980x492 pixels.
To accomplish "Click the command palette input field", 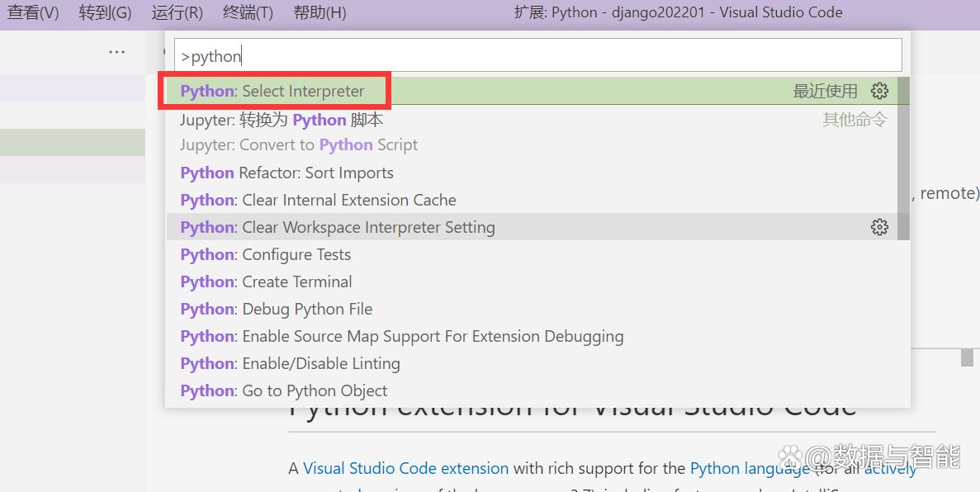I will tap(537, 56).
